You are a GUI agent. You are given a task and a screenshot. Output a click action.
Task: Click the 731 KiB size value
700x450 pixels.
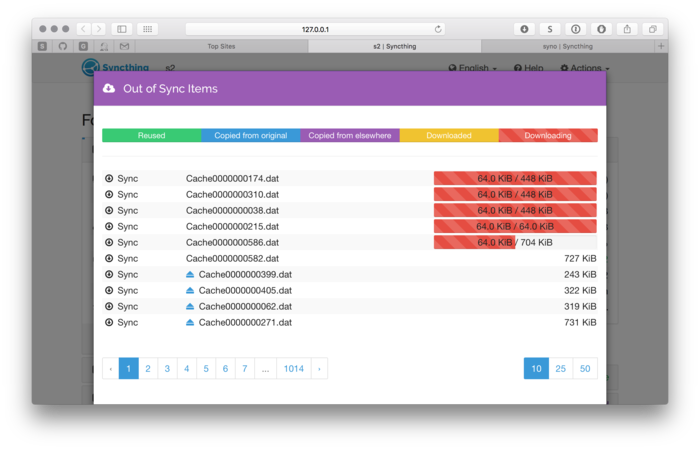(580, 322)
